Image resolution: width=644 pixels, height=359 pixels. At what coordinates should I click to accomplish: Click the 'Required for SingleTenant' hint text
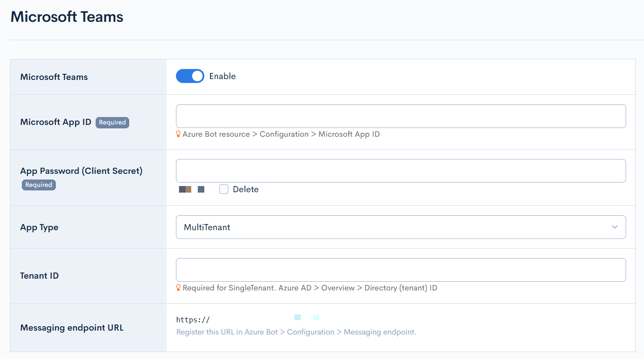[x=310, y=288]
